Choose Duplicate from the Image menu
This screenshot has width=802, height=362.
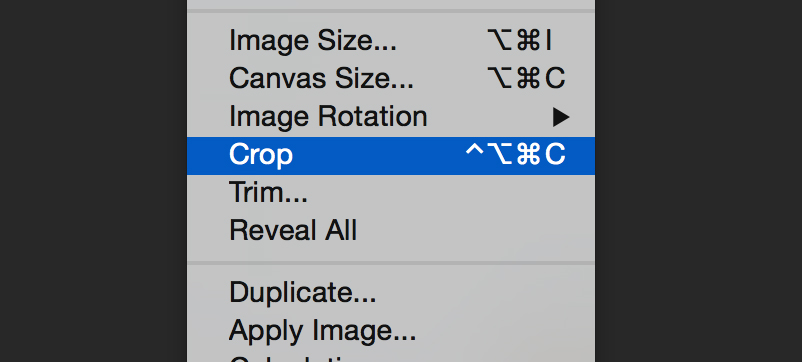click(391, 293)
